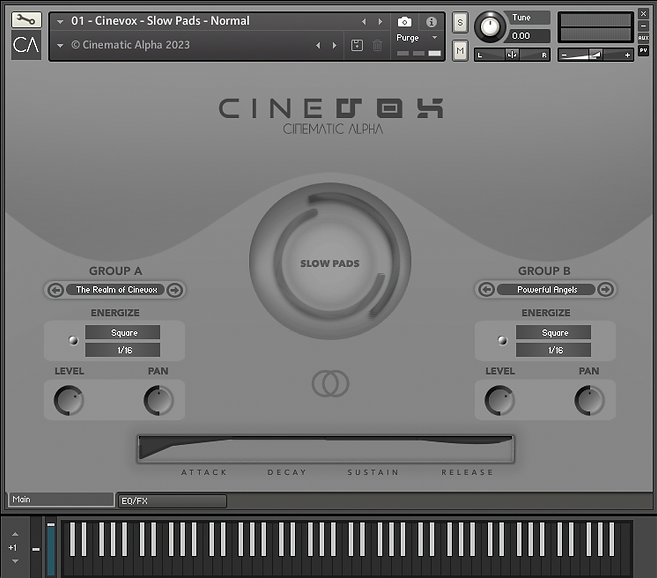Select the next instrument using header right arrow
Image resolution: width=657 pixels, height=578 pixels.
pyautogui.click(x=380, y=21)
